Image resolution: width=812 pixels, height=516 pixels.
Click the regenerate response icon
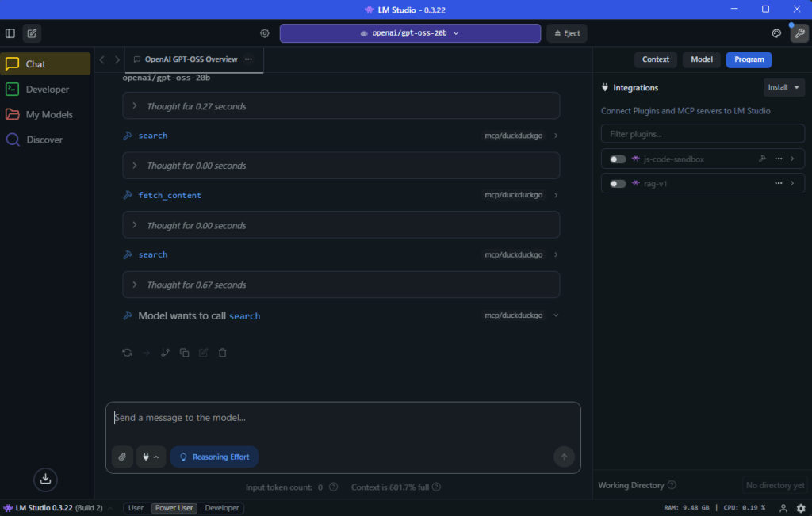[x=127, y=353]
